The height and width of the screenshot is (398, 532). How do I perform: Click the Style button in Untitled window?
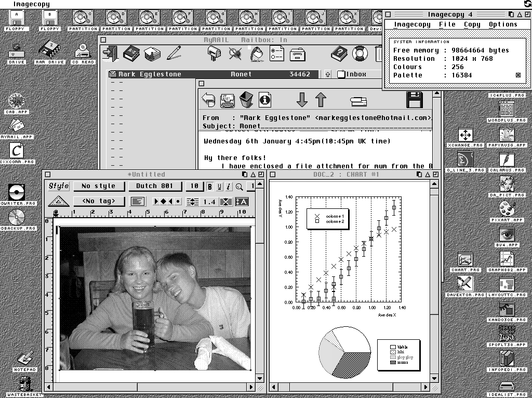click(58, 186)
